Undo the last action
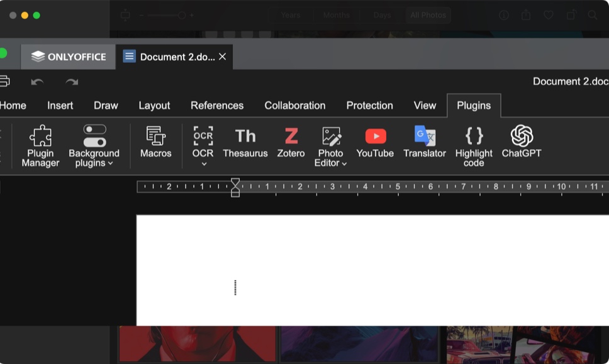This screenshot has height=364, width=609. tap(37, 82)
